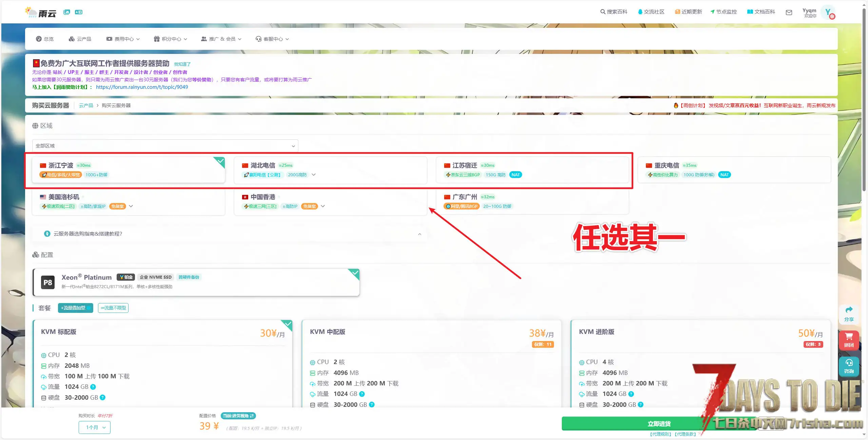Screen dimensions: 868x440
Task: Open the mail inbox icon
Action: pyautogui.click(x=789, y=13)
